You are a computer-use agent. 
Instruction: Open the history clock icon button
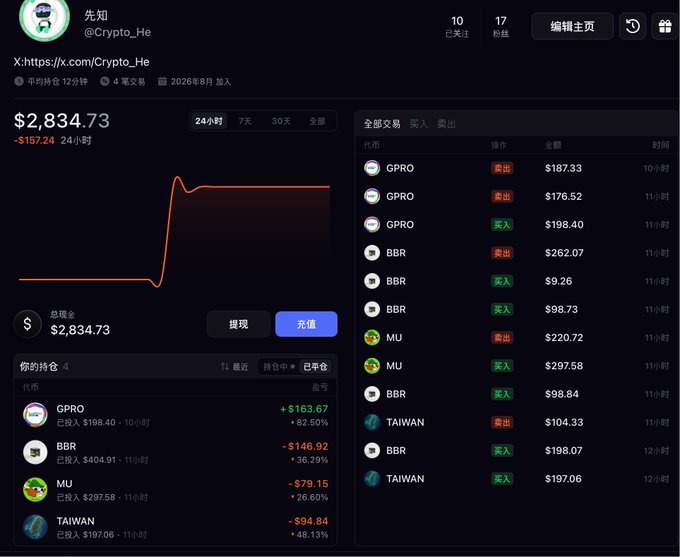[x=632, y=26]
